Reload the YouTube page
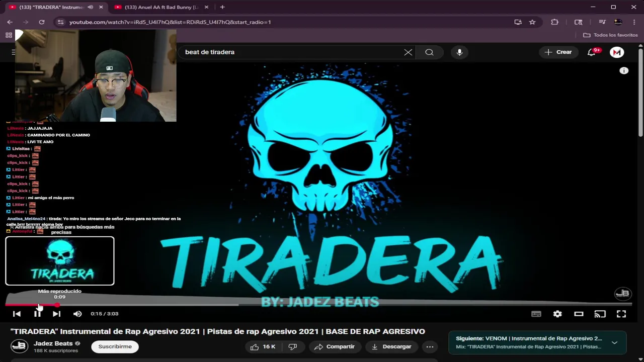644x362 pixels. pyautogui.click(x=42, y=22)
